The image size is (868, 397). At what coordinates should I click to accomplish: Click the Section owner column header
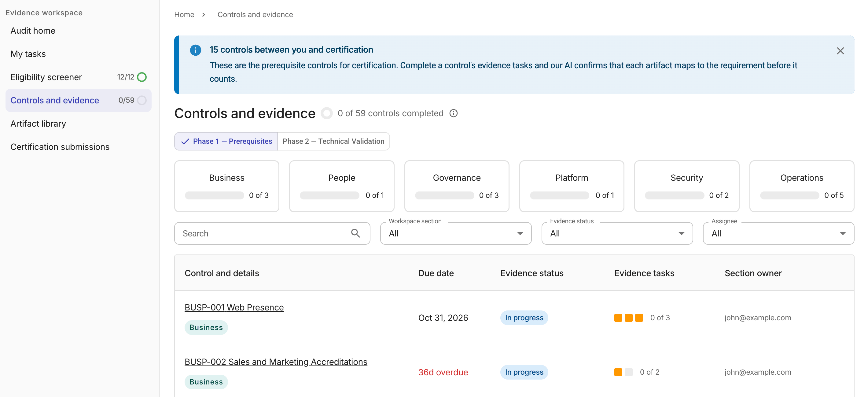tap(753, 273)
